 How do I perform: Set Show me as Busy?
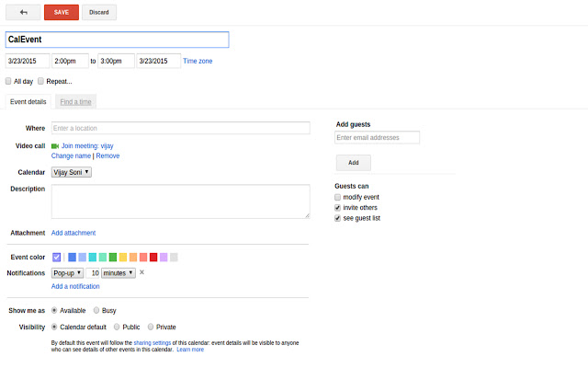point(96,310)
